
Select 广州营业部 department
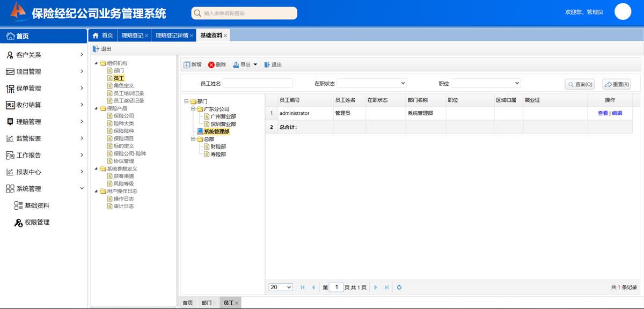pyautogui.click(x=223, y=116)
